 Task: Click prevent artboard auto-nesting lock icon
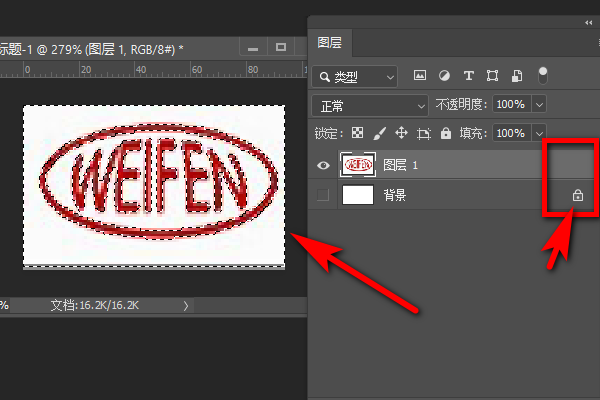point(423,133)
